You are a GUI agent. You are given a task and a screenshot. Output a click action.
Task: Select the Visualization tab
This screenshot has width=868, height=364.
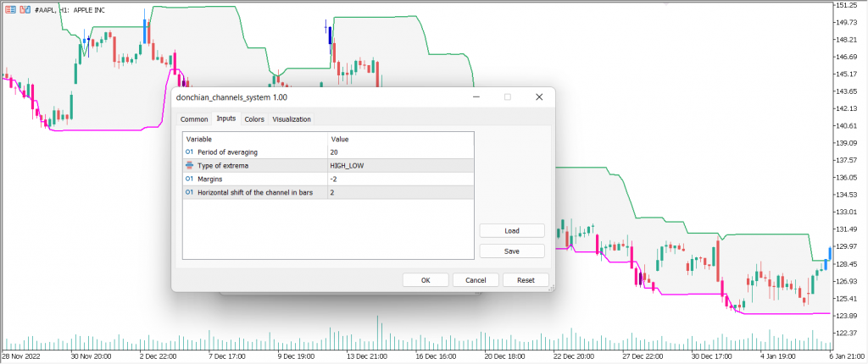click(292, 119)
